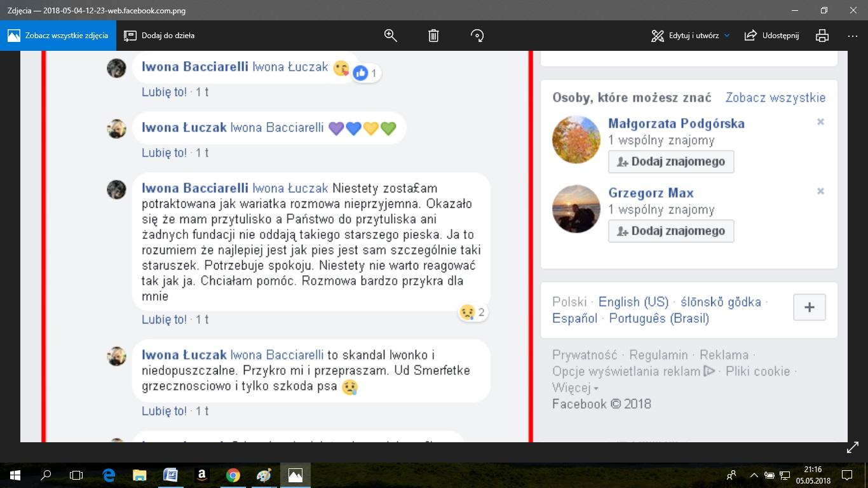Open the Zobacz wszystkie suggestions link
Screen dimensions: 868x488
775,98
